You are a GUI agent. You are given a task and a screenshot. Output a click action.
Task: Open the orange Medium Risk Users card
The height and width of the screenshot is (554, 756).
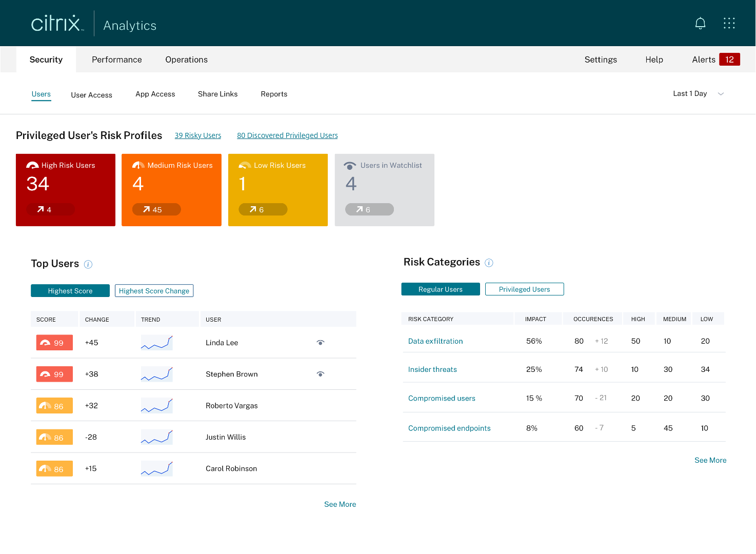(171, 190)
